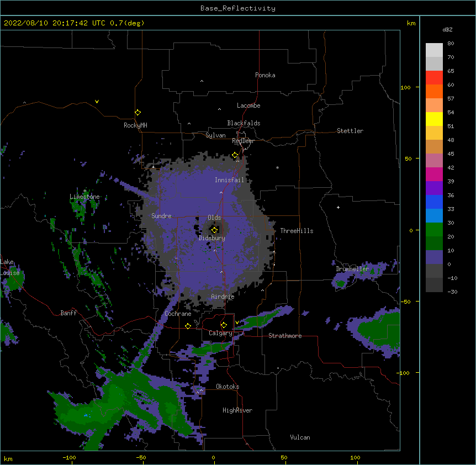
Task: Click the Drumheller label
Action: click(x=352, y=269)
